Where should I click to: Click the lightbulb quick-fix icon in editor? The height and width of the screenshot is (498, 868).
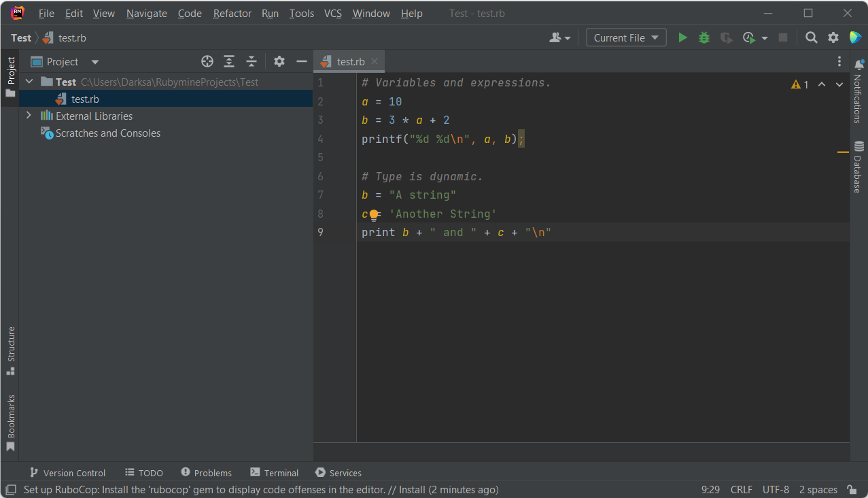373,215
